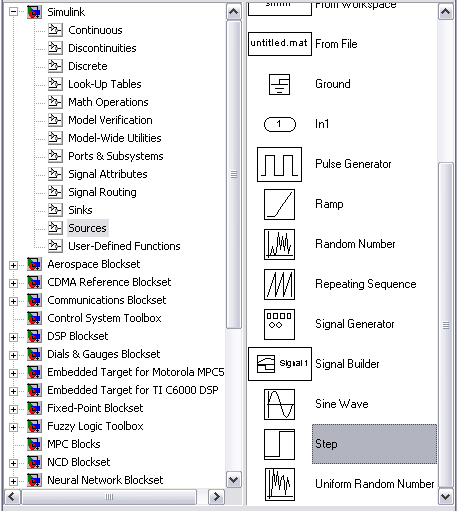Click the Look-Up Tables sublibrary icon
The image size is (458, 511).
(55, 84)
